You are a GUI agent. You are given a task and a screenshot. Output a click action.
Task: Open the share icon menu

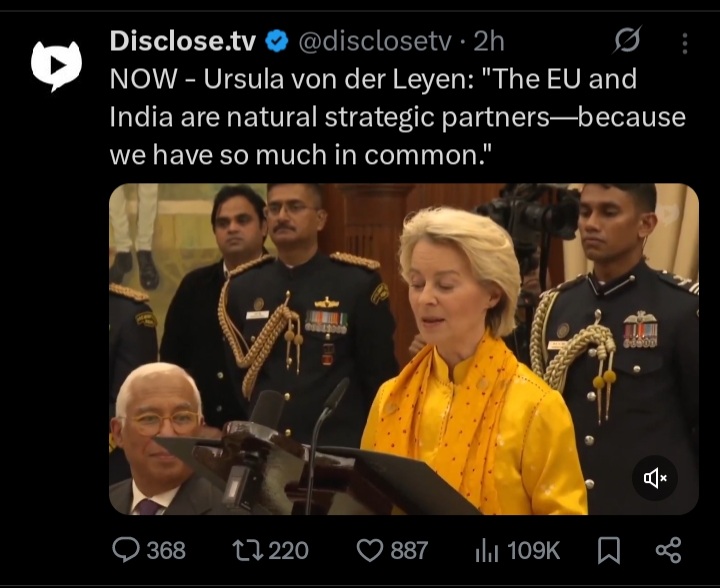point(669,550)
